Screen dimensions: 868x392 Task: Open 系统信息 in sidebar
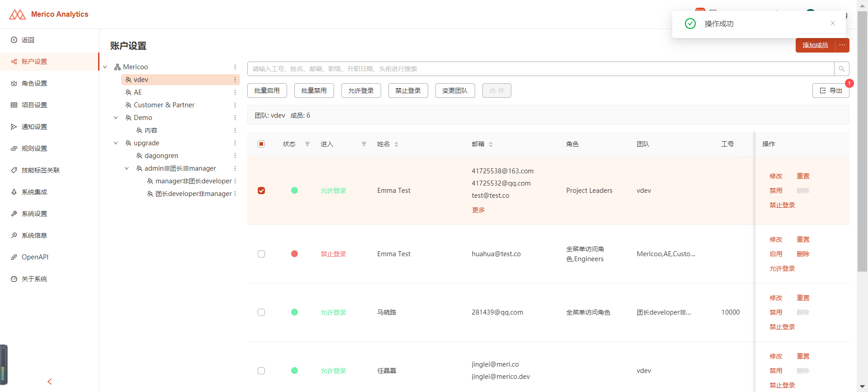tap(49, 235)
